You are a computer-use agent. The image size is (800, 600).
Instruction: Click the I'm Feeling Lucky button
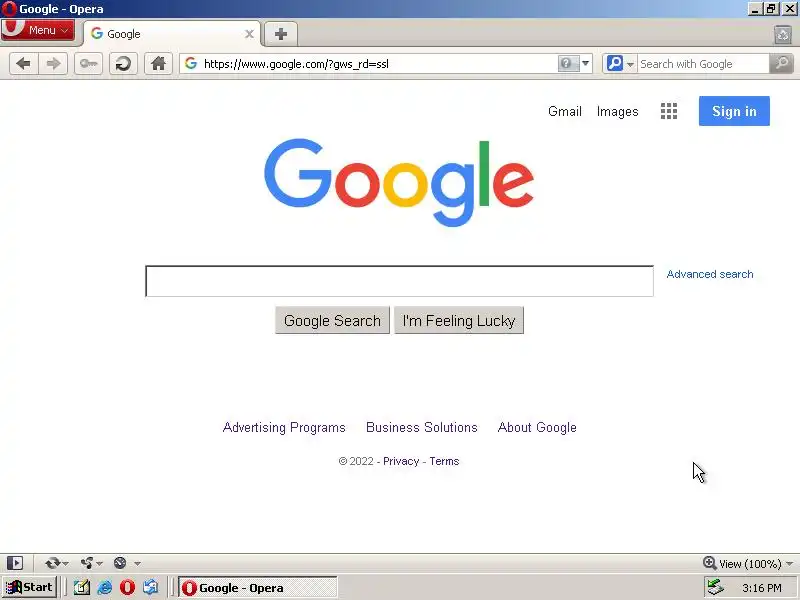[459, 320]
